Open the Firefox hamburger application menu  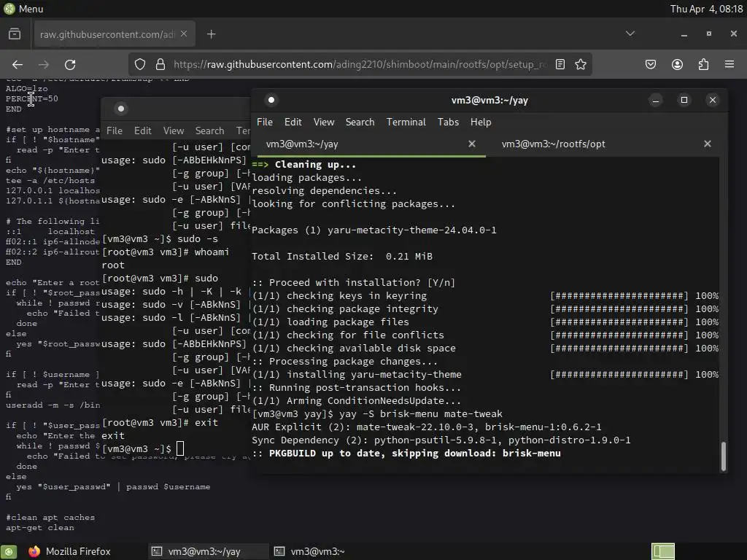point(729,64)
